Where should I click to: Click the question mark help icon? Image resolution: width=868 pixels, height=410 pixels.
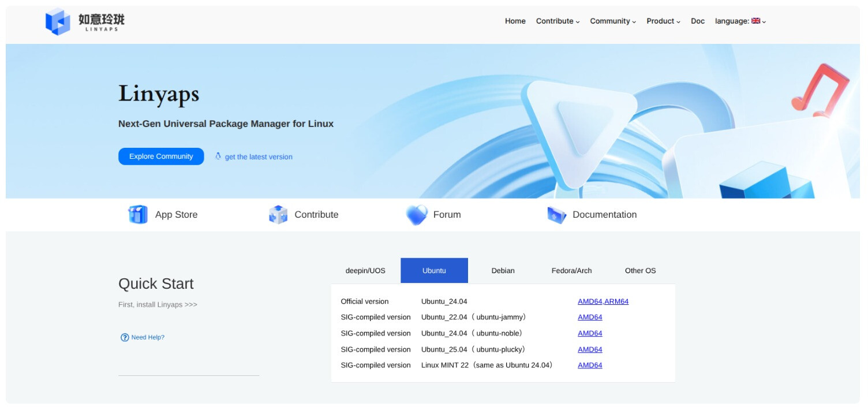pyautogui.click(x=125, y=337)
